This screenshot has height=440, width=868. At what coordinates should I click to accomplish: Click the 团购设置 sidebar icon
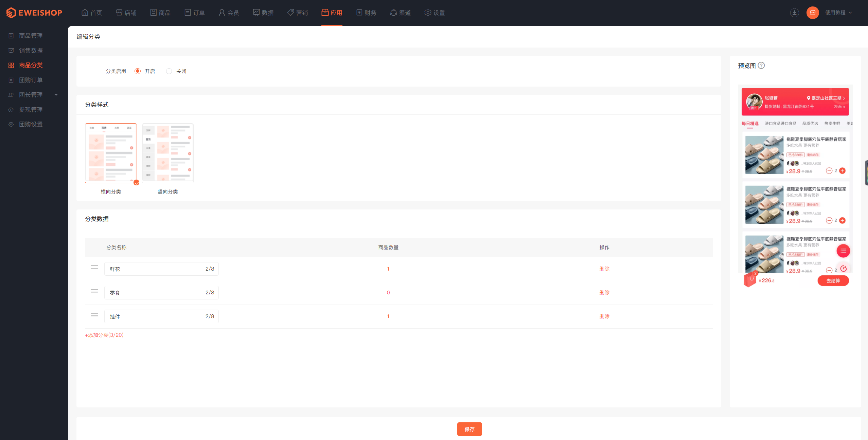(11, 124)
